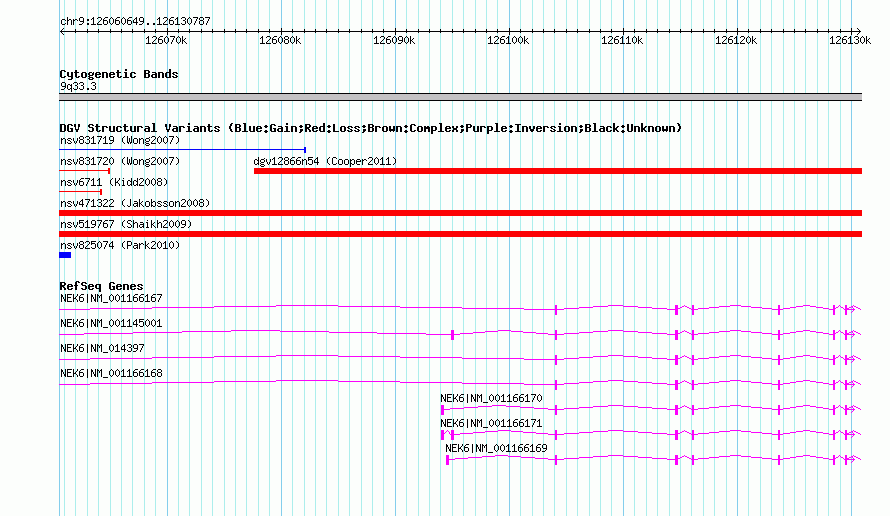Screen dimensions: 890x516
Task: Click the 9q33.3 band label
Action: click(78, 86)
